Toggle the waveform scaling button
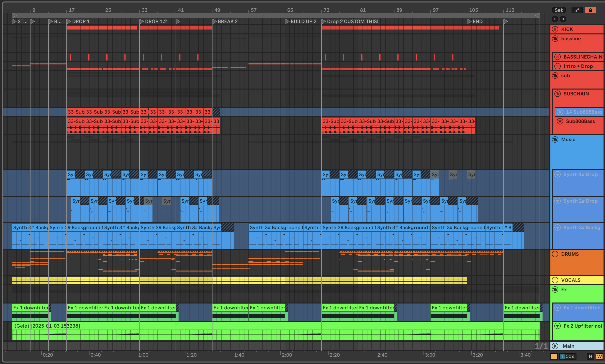The height and width of the screenshot is (364, 605). [554, 356]
